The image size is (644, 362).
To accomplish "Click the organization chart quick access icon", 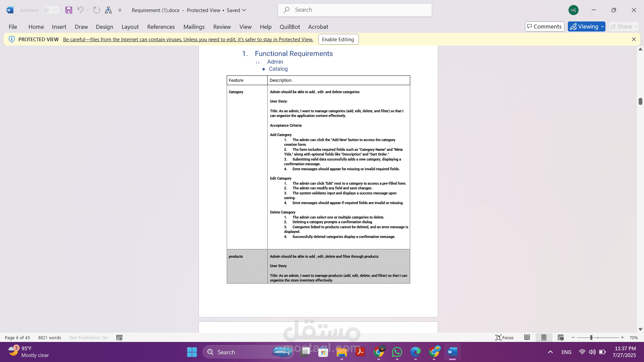I will 108,10.
